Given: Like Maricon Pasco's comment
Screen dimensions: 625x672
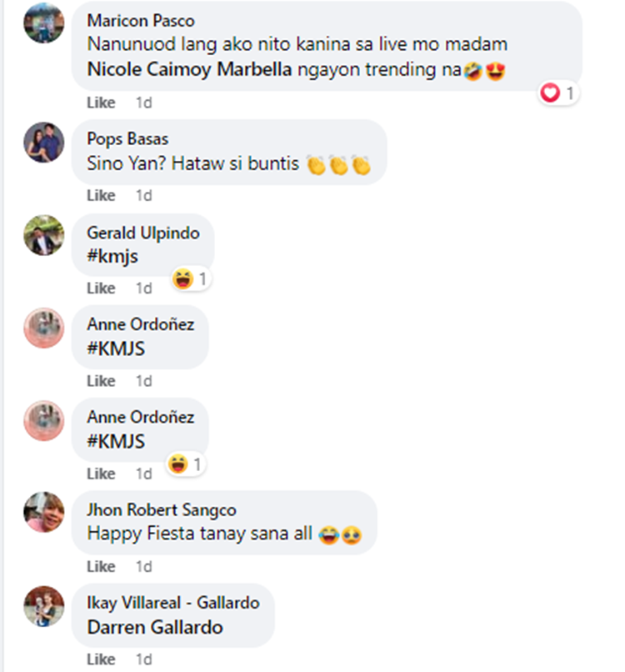Looking at the screenshot, I should tap(101, 103).
